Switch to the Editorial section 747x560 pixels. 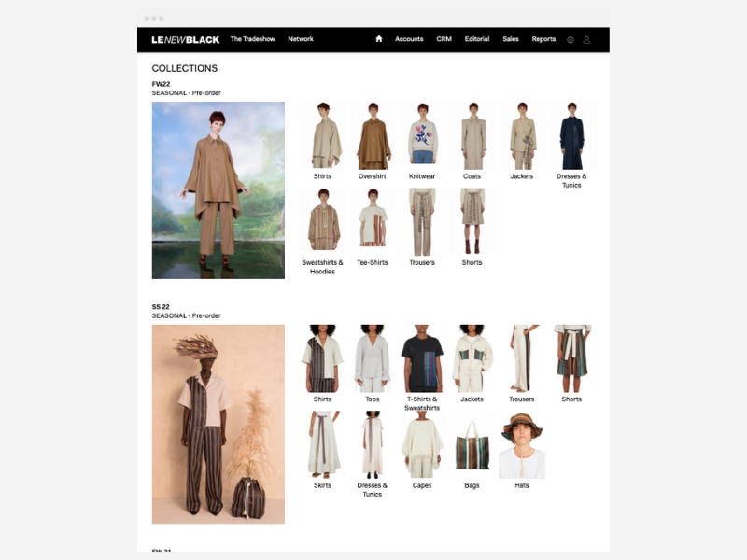coord(477,39)
